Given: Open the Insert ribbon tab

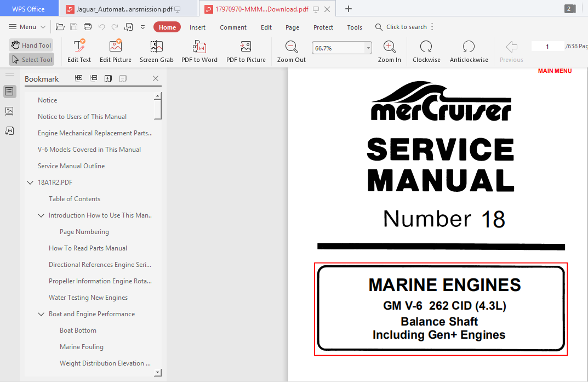Looking at the screenshot, I should click(198, 27).
